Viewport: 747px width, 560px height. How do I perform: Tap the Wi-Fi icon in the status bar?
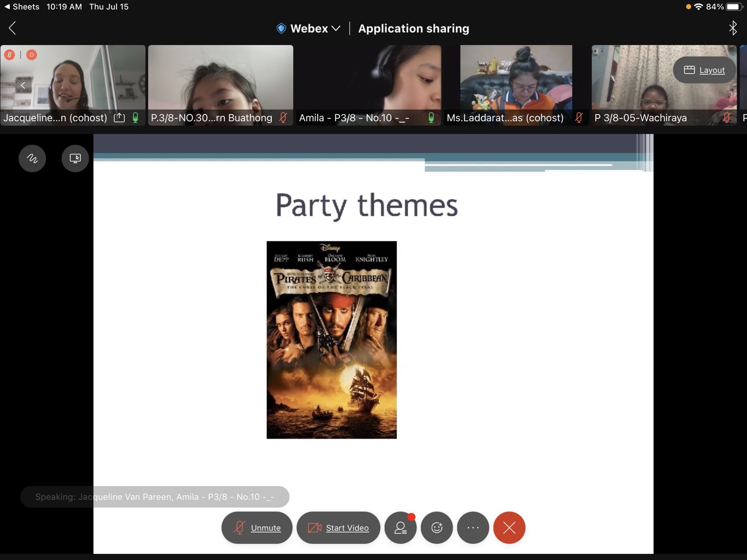699,7
